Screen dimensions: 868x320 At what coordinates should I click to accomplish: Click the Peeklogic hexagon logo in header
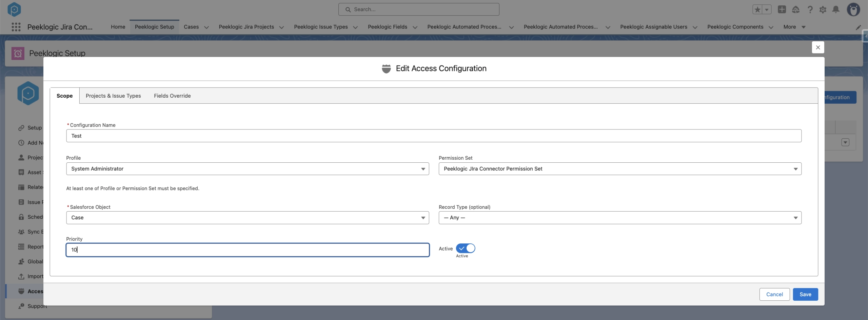14,9
